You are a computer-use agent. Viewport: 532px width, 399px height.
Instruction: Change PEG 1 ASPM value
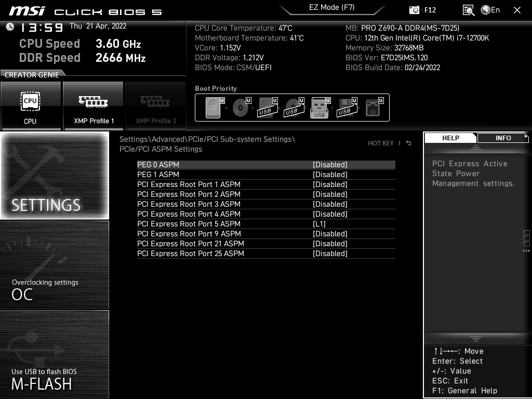266,175
